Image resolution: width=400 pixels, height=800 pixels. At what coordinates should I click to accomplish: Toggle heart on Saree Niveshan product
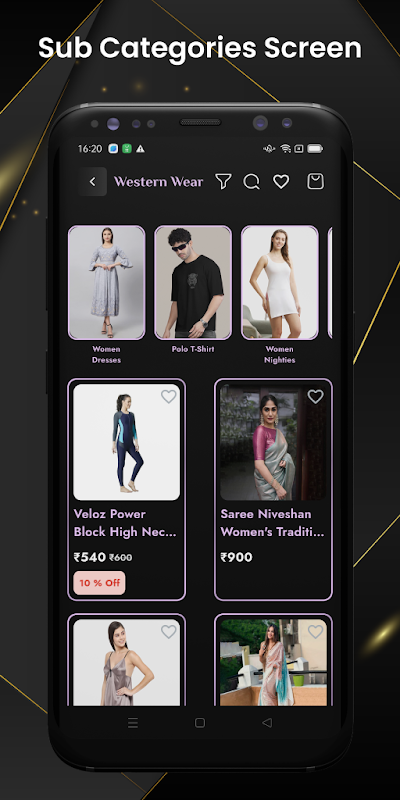tap(315, 396)
